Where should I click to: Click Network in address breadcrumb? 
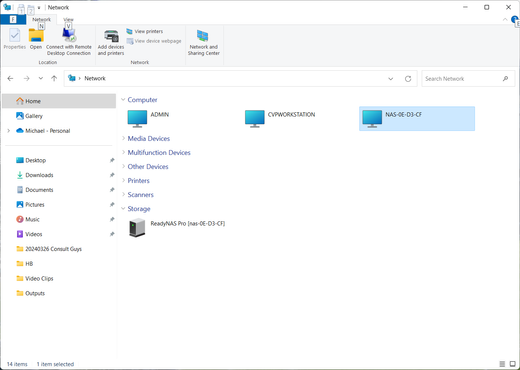click(95, 78)
